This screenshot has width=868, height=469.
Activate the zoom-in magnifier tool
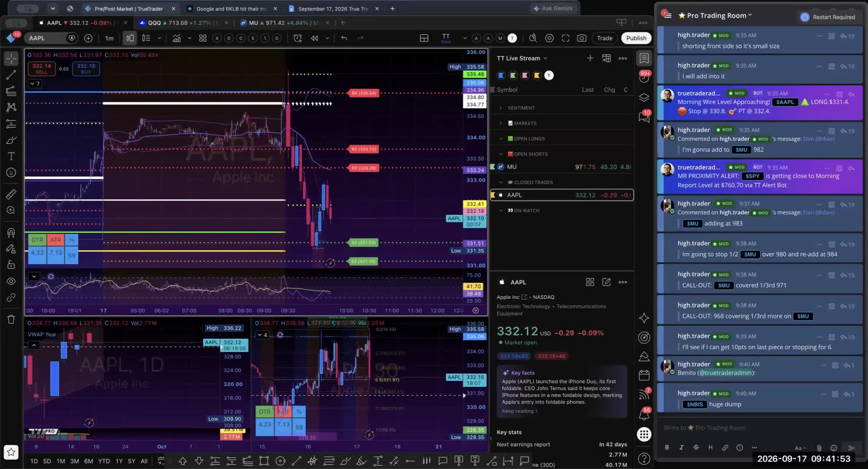pyautogui.click(x=11, y=211)
